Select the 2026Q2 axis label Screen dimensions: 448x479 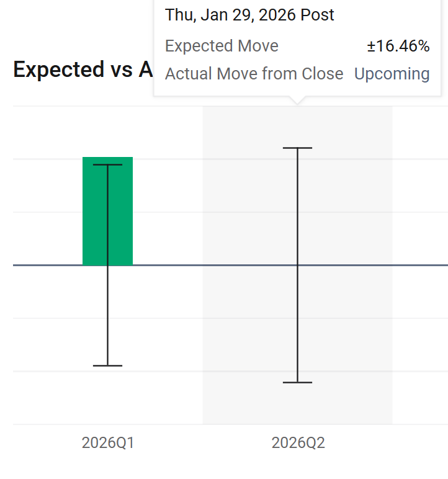click(298, 442)
